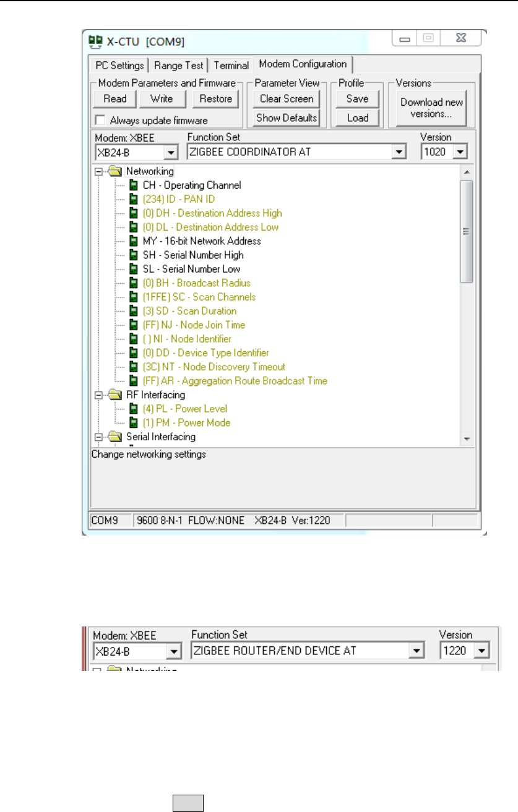Screen dimensions: 518x812
Task: Click the MY 16-bit Network Address icon
Action: 133,241
